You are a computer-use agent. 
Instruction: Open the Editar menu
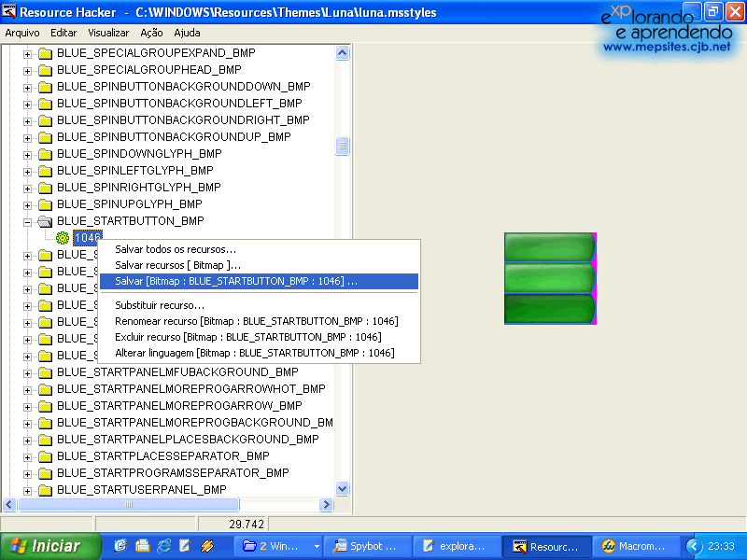click(63, 33)
